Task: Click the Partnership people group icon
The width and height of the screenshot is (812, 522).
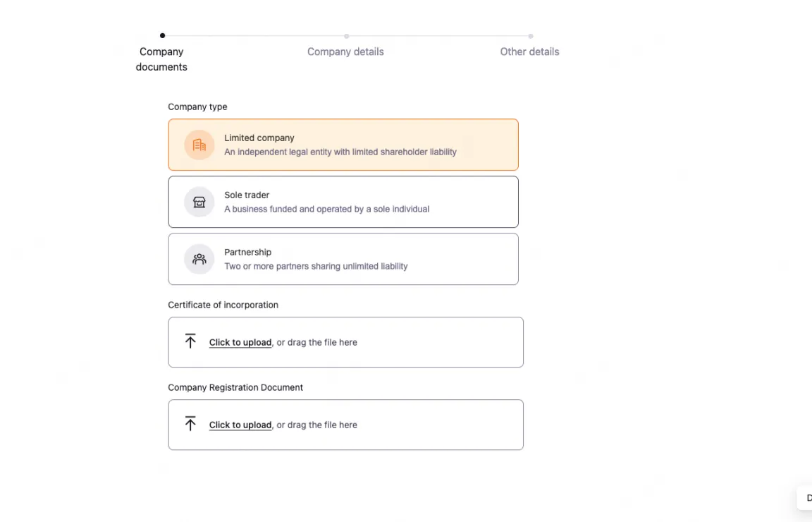Action: 199,259
